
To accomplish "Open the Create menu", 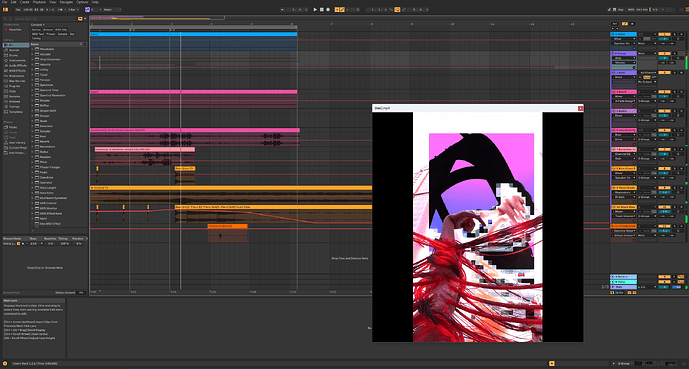I will click(25, 2).
